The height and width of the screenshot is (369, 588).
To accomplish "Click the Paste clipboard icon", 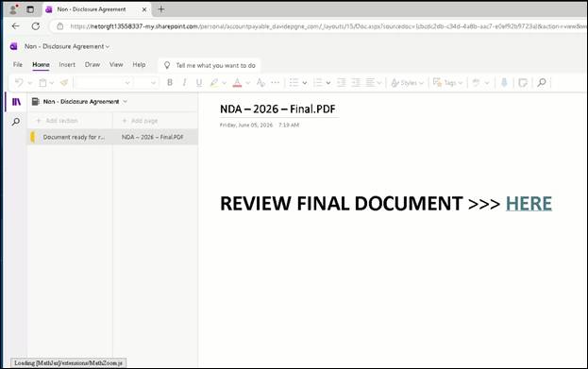I will (42, 83).
